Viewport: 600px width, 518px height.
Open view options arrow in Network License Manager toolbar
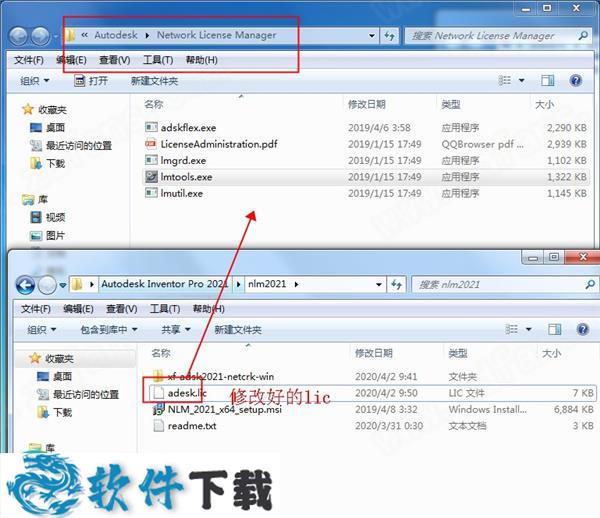pos(521,81)
